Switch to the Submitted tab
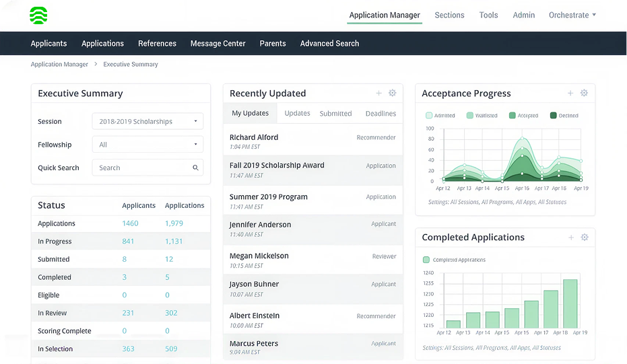 coord(335,114)
